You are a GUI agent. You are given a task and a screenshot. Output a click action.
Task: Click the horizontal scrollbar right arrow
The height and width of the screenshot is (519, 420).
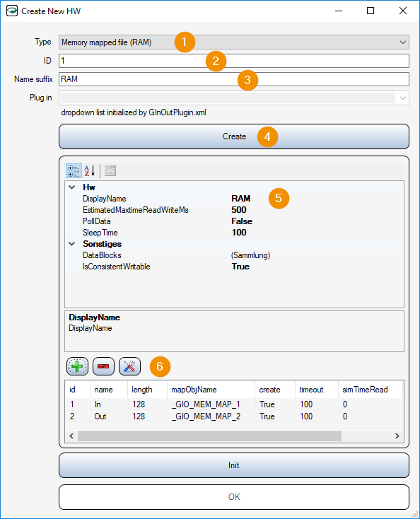pos(397,436)
